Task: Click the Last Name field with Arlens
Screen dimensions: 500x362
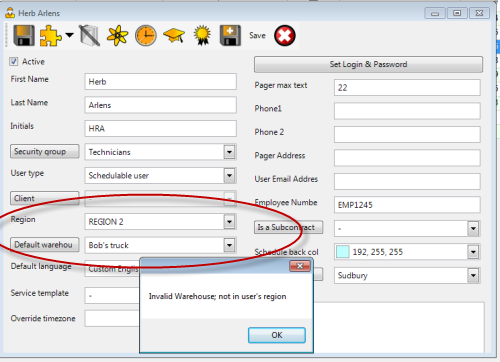Action: (160, 105)
